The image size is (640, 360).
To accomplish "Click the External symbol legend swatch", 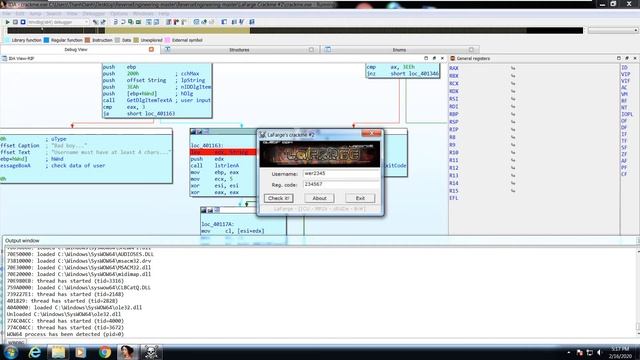I will [167, 40].
